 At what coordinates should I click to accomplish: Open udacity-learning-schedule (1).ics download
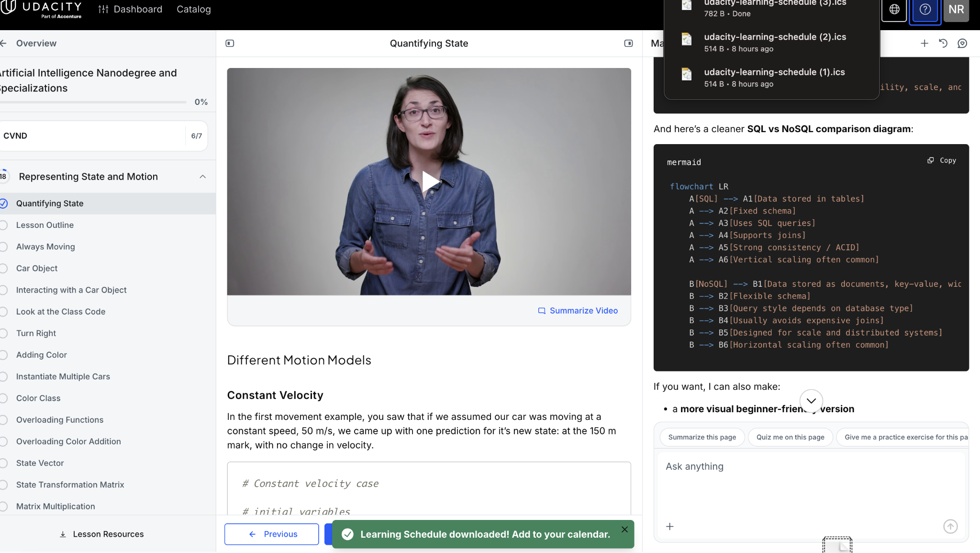coord(771,78)
